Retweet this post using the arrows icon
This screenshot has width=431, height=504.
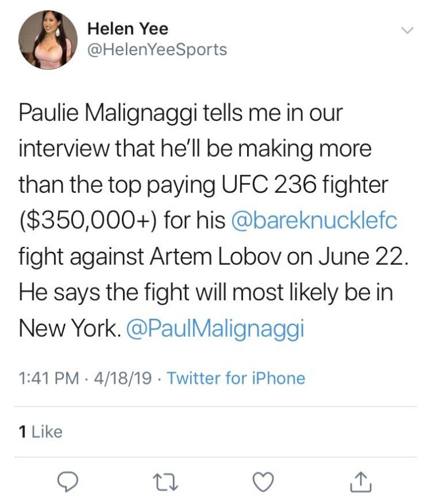coord(165,483)
